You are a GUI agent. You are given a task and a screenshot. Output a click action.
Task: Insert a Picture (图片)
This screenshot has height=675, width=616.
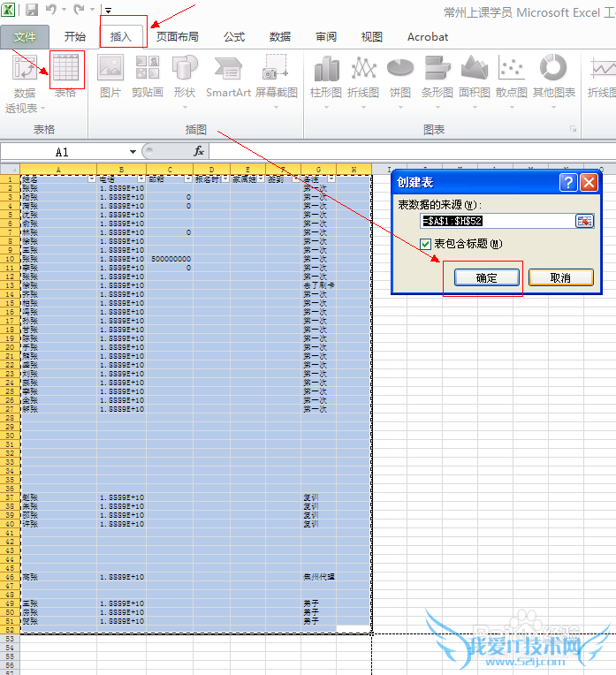coord(110,71)
